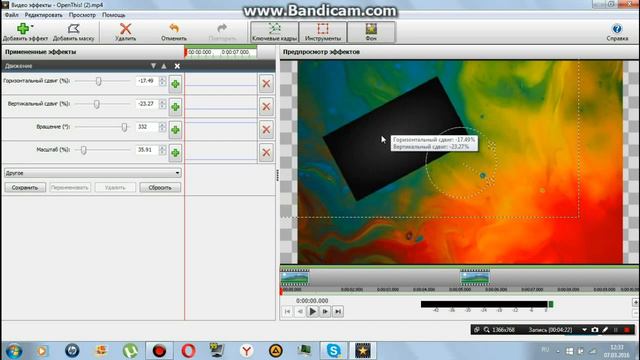Click the Add effect (Добавить эффект) icon
640x360 pixels.
tap(23, 29)
